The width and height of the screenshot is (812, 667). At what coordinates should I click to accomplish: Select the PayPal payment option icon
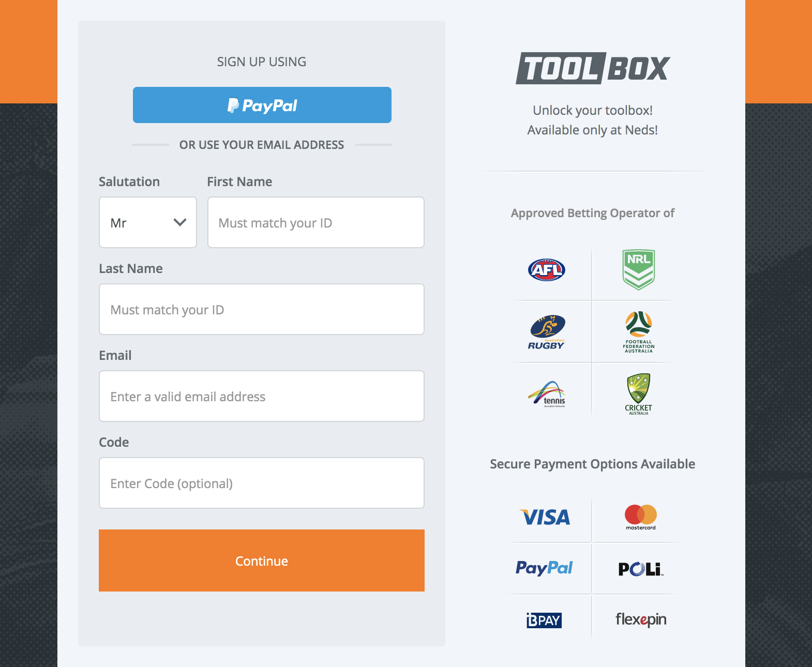pos(544,568)
